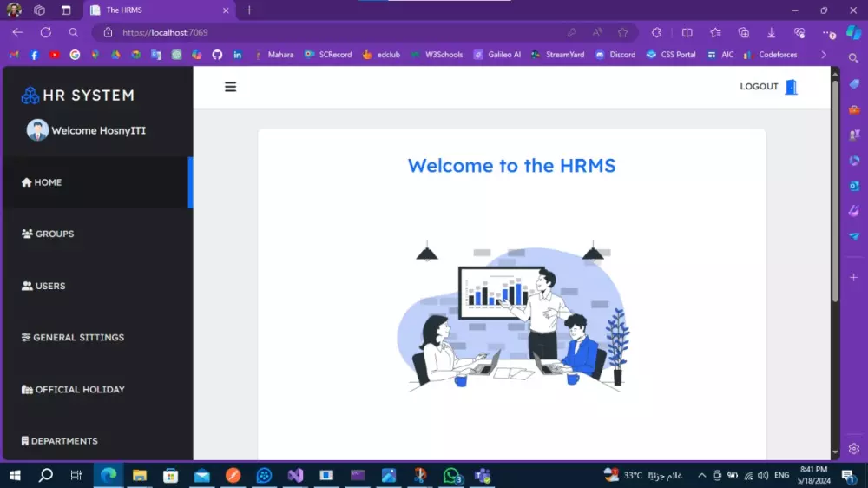Open the Downloads panel

(771, 33)
